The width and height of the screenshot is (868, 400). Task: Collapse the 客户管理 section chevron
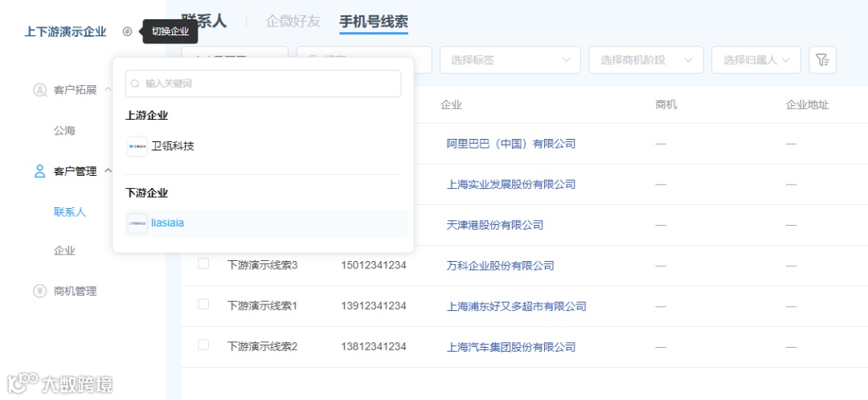(108, 171)
